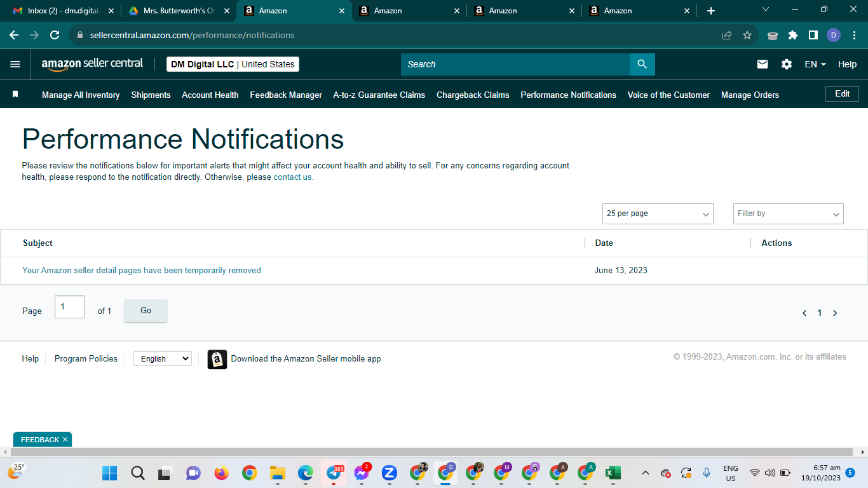Click the Edit bookmarks button
The image size is (868, 488).
click(842, 94)
